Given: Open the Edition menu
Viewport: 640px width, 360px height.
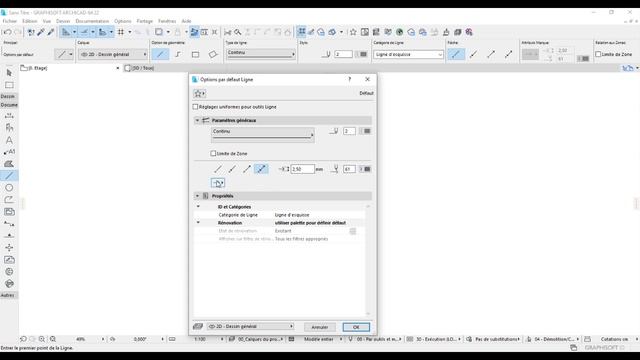Looking at the screenshot, I should [29, 21].
